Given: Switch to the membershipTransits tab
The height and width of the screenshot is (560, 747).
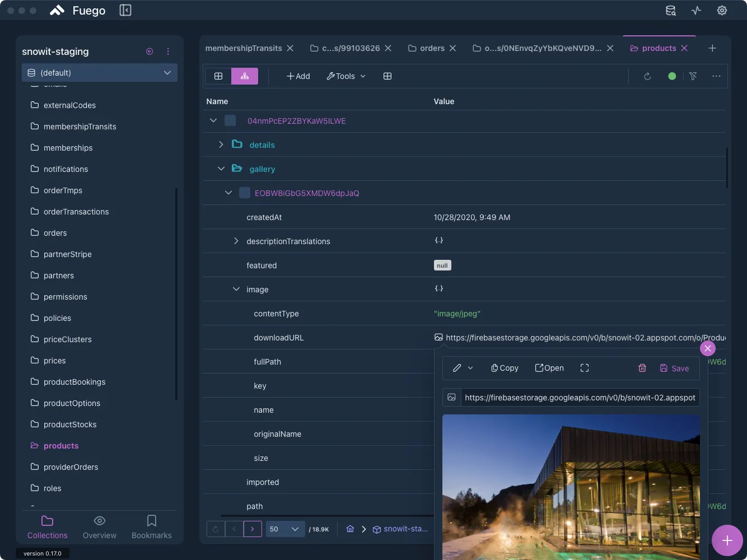Looking at the screenshot, I should point(244,48).
